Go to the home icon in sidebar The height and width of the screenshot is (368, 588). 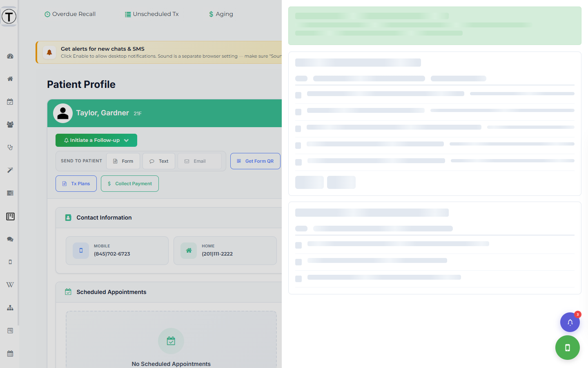coord(10,79)
